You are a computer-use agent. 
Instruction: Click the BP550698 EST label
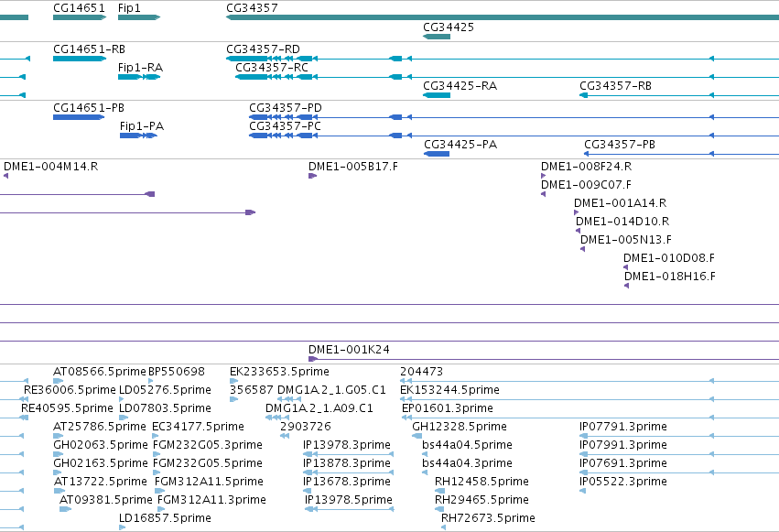click(177, 372)
